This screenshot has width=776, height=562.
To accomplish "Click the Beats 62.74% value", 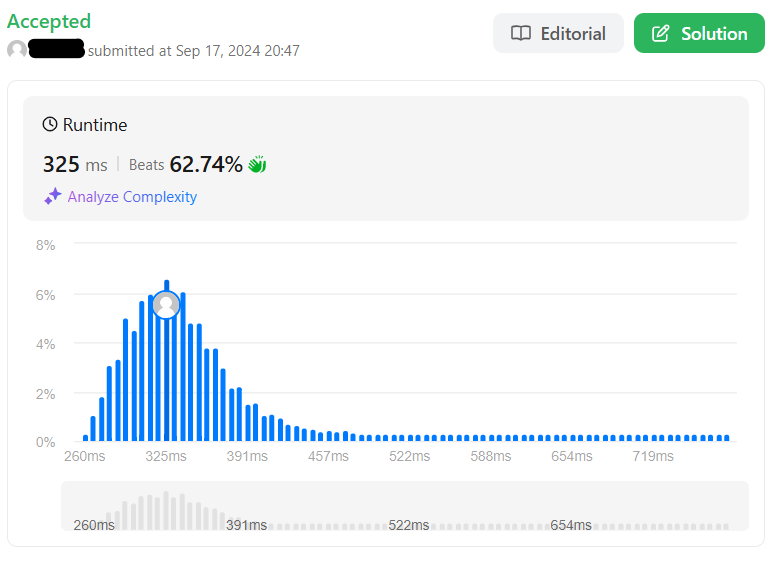I will [x=186, y=164].
